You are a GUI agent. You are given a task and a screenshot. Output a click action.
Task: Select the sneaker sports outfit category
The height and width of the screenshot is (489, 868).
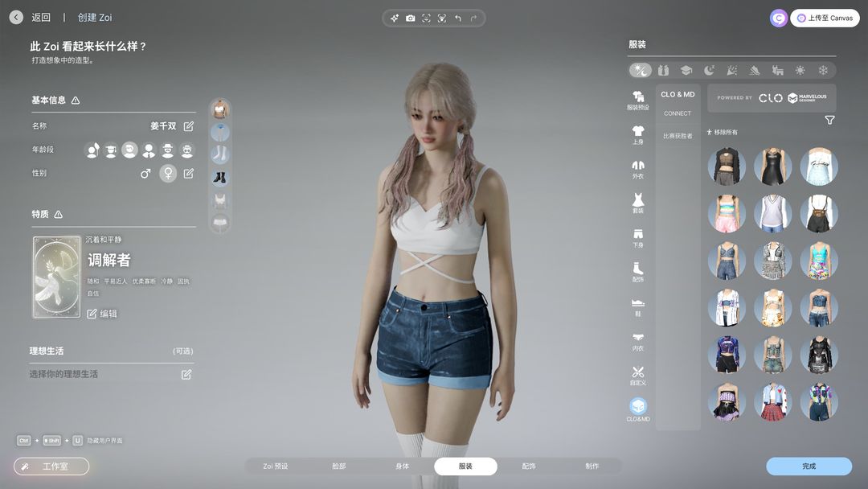pyautogui.click(x=755, y=70)
